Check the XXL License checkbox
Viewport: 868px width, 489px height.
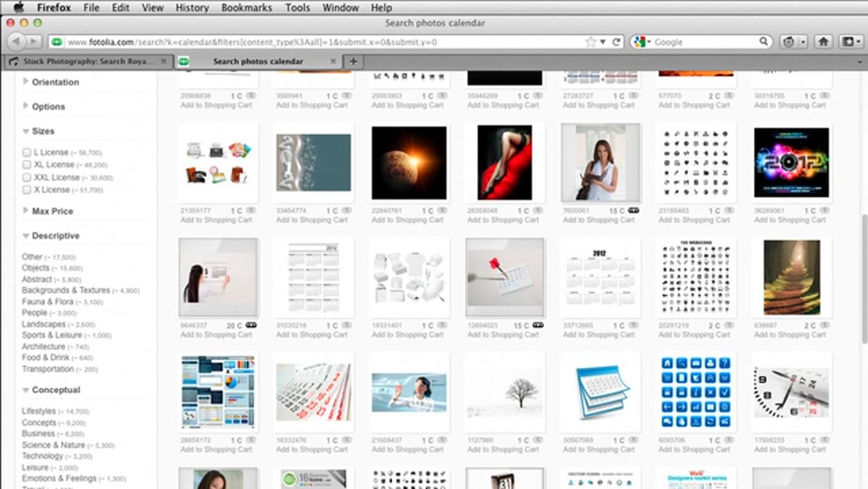coord(27,177)
